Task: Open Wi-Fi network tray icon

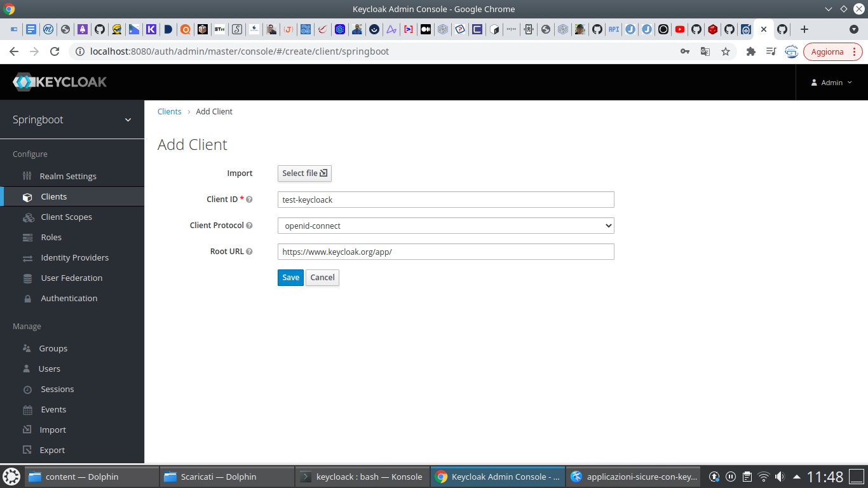Action: click(x=764, y=477)
